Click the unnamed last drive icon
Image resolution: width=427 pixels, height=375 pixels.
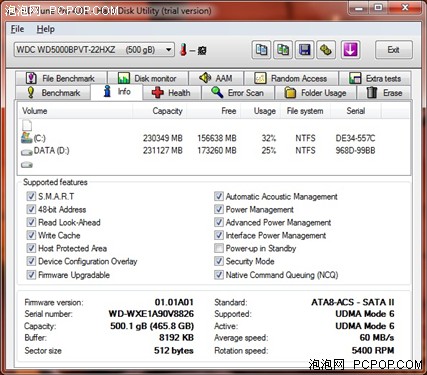tap(27, 165)
